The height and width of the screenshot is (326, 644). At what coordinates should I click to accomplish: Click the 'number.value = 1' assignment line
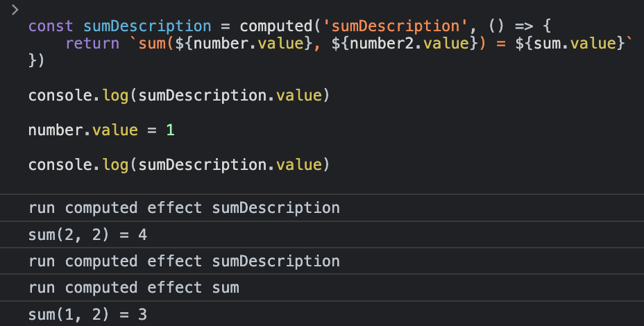click(x=101, y=130)
